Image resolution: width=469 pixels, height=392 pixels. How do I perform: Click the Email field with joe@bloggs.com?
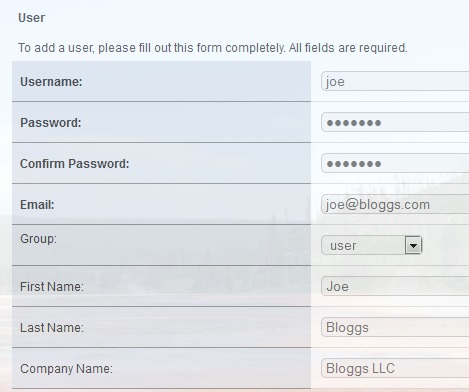(x=395, y=204)
